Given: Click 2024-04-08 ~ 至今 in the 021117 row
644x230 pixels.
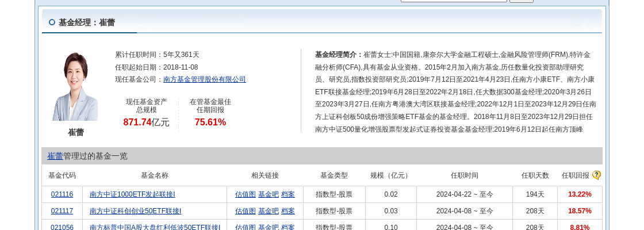Looking at the screenshot, I should (x=465, y=211).
